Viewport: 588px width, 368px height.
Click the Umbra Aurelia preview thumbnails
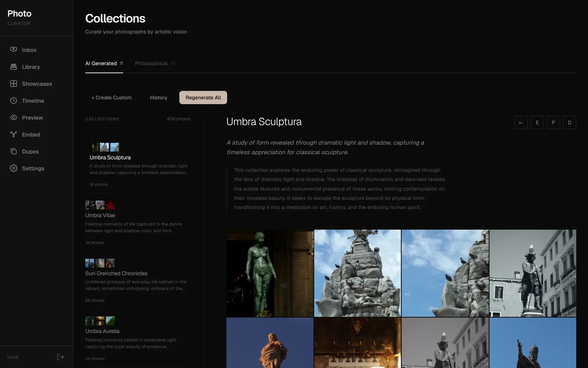click(100, 321)
